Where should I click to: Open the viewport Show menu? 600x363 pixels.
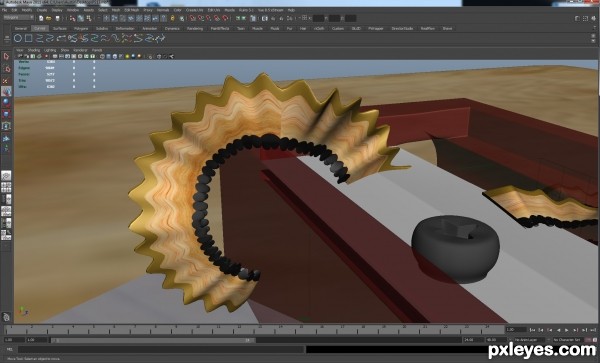point(65,50)
